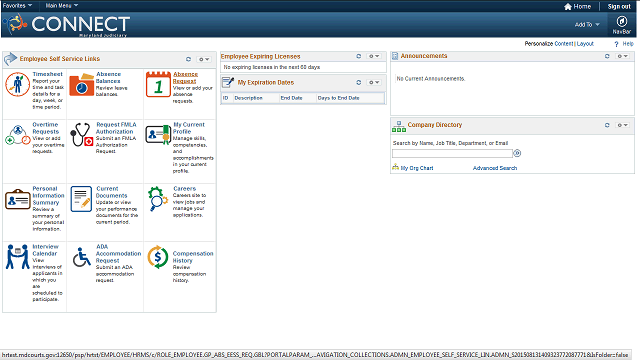Open the Compensation History link
The image size is (640, 360).
[x=193, y=257]
